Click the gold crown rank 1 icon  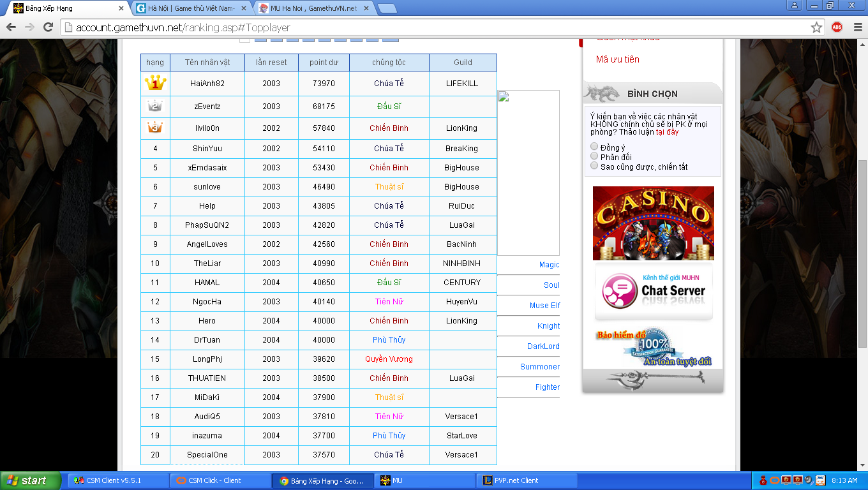point(155,83)
